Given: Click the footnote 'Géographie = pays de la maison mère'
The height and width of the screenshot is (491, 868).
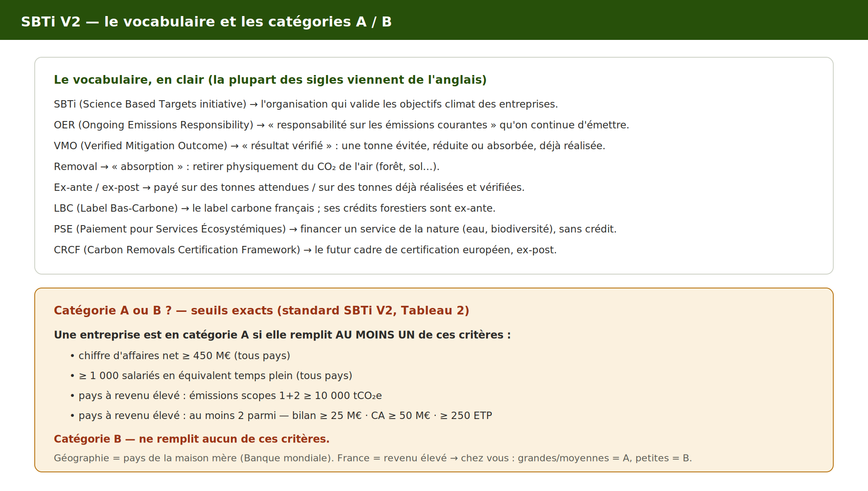Looking at the screenshot, I should [x=373, y=458].
